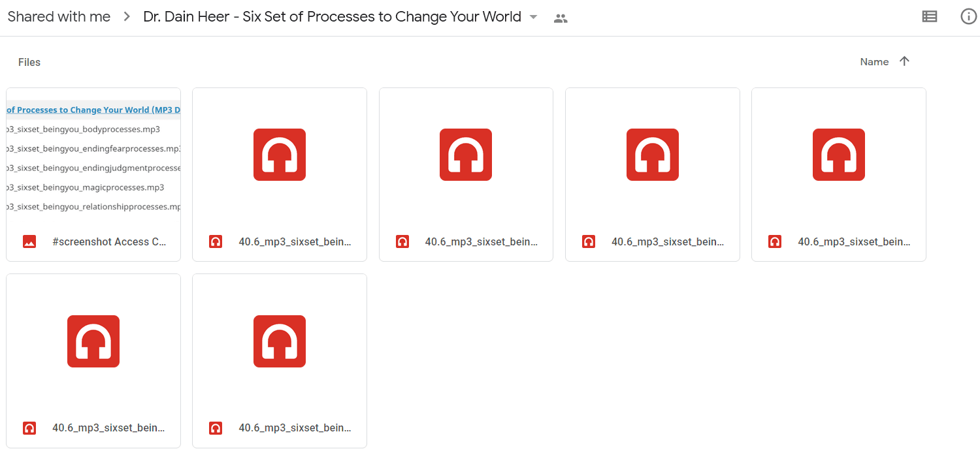Select the bottom-left 40.6_mp3_sixset file name
Screen dimensions: 980x466
click(x=108, y=428)
